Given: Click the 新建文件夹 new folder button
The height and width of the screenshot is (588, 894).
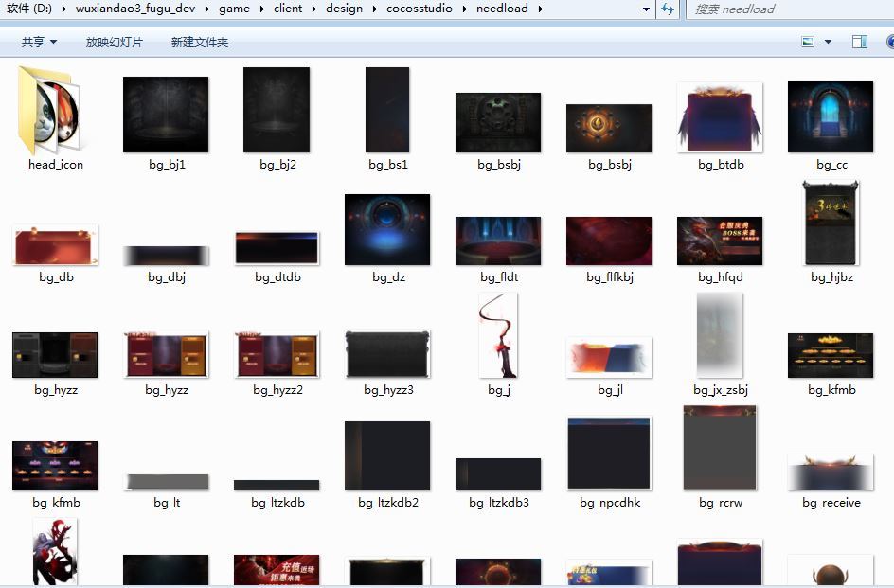Looking at the screenshot, I should pos(199,42).
